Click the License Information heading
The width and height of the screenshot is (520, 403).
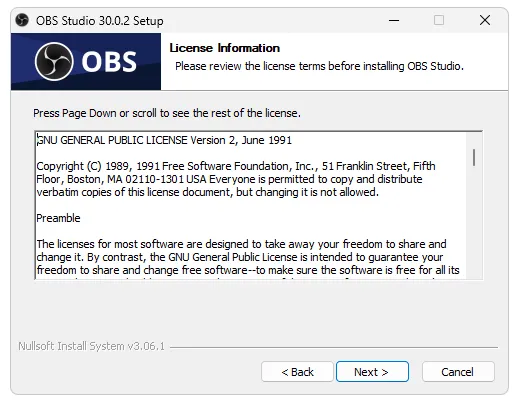(x=225, y=48)
